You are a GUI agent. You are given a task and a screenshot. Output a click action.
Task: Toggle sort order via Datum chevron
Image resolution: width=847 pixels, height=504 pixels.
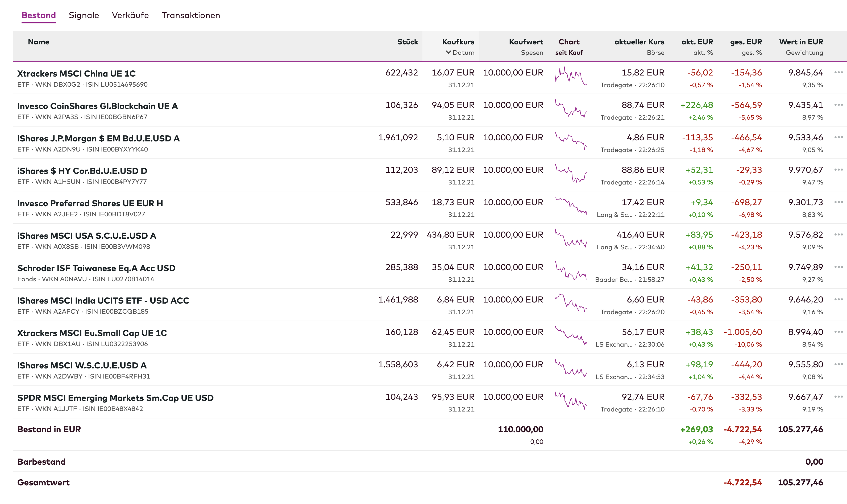[448, 52]
